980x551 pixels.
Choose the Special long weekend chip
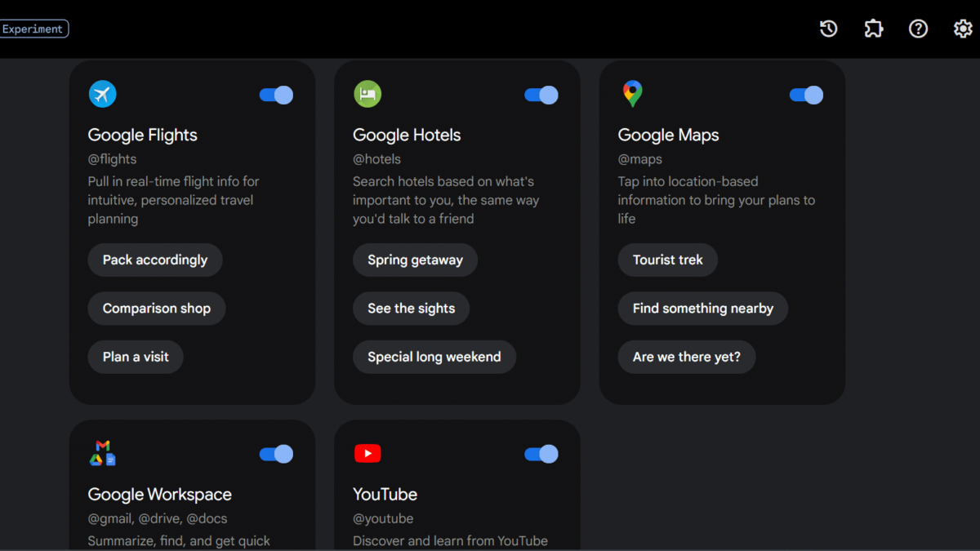click(x=434, y=357)
